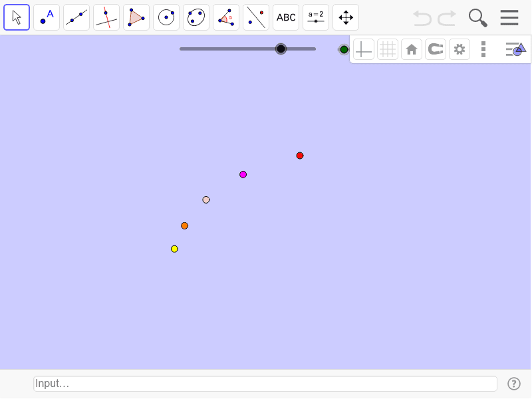Select the Line tool
Viewport: 532px width, 399px height.
point(76,17)
